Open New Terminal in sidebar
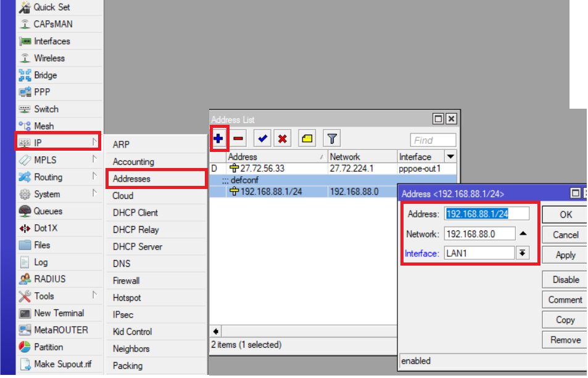 pyautogui.click(x=59, y=313)
